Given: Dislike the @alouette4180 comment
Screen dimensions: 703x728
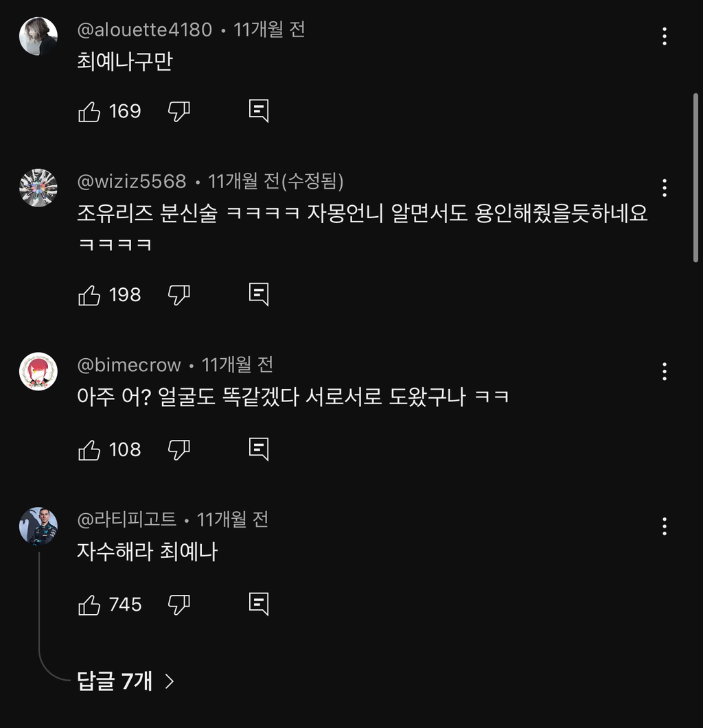Looking at the screenshot, I should pyautogui.click(x=178, y=111).
